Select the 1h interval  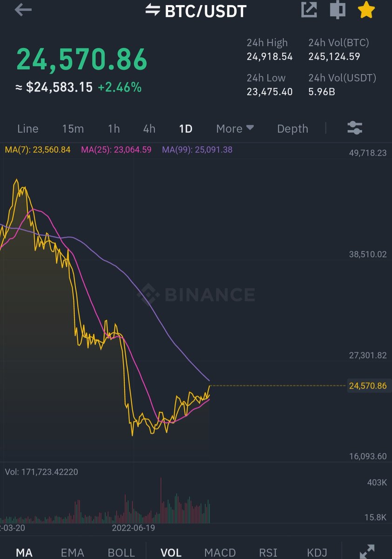click(114, 129)
